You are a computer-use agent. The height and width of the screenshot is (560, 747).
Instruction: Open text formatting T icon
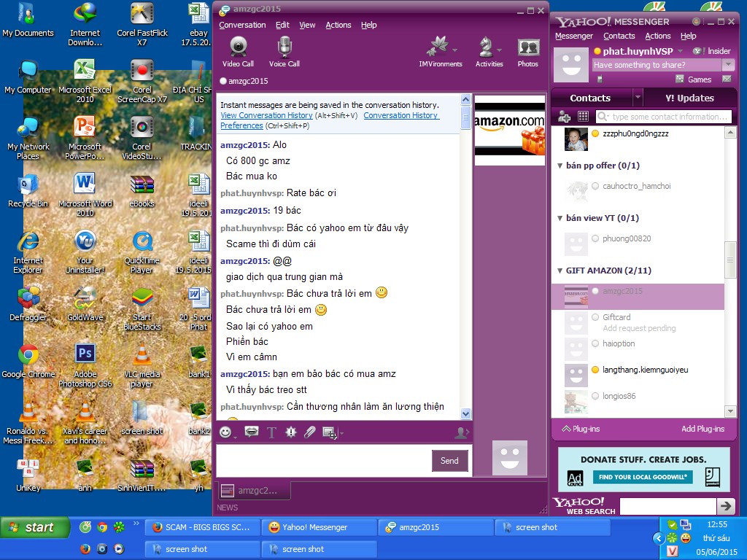click(x=271, y=432)
